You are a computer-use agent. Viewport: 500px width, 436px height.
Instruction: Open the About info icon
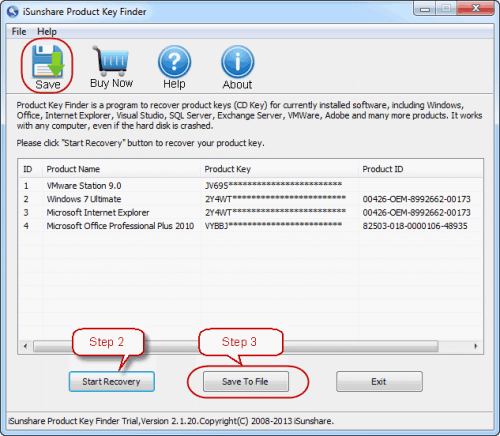(237, 62)
